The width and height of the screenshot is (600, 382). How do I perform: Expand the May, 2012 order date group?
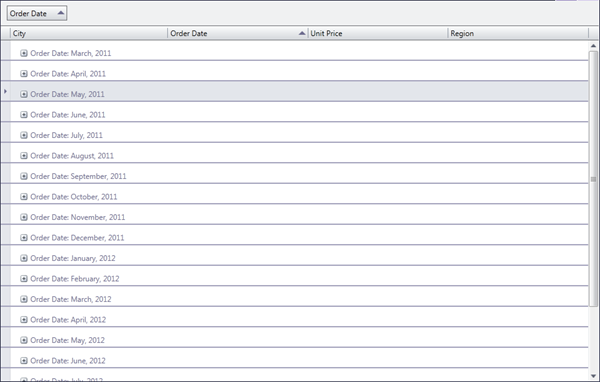tap(24, 340)
